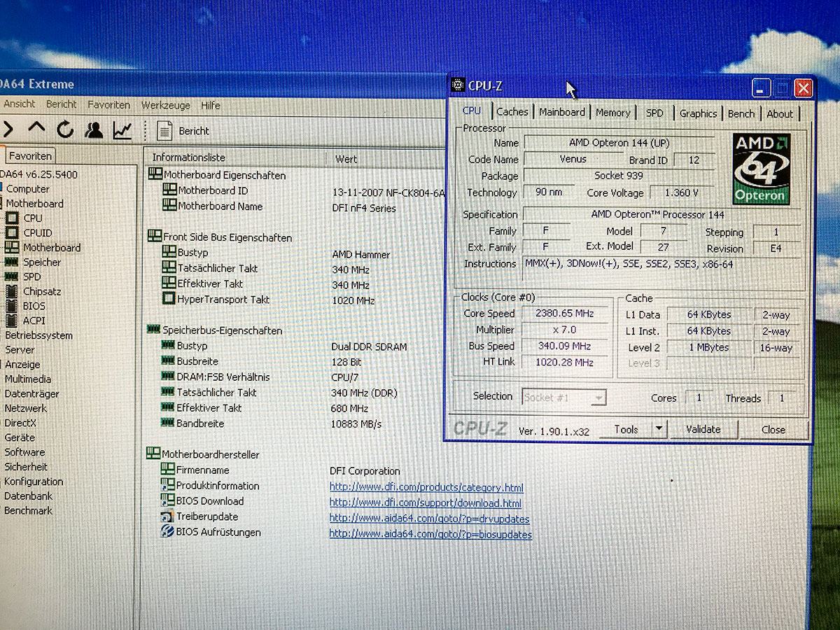
Task: Click the AIDA64 forward navigation arrow
Action: (8, 129)
